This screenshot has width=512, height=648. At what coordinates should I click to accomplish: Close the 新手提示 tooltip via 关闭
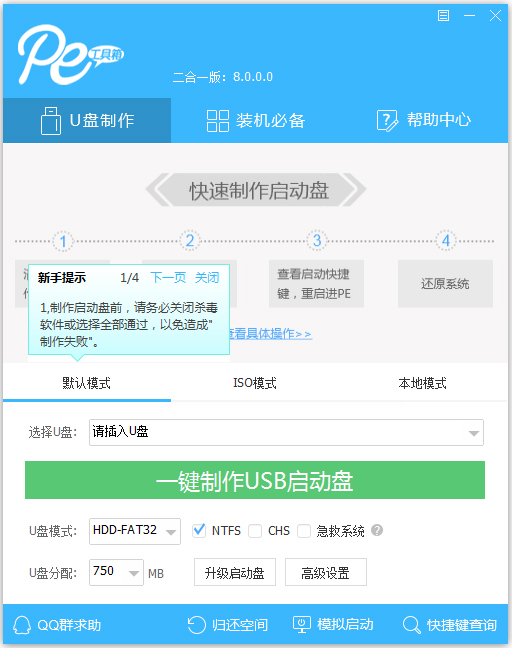pyautogui.click(x=207, y=277)
